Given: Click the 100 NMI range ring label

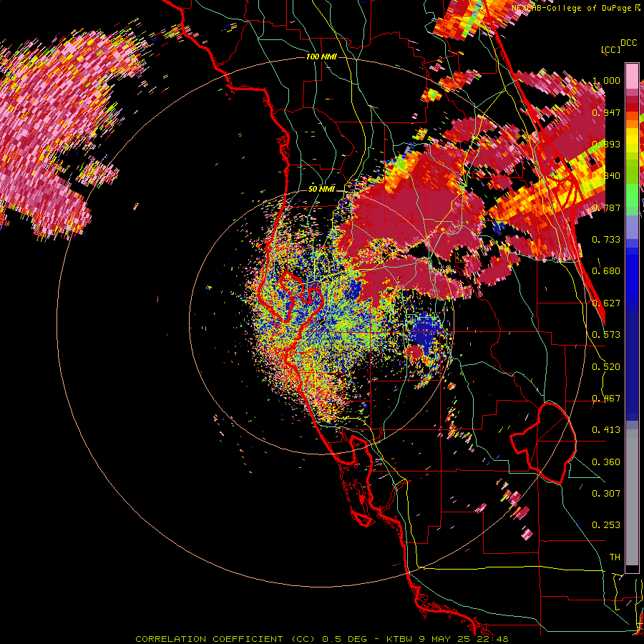Looking at the screenshot, I should [x=321, y=57].
